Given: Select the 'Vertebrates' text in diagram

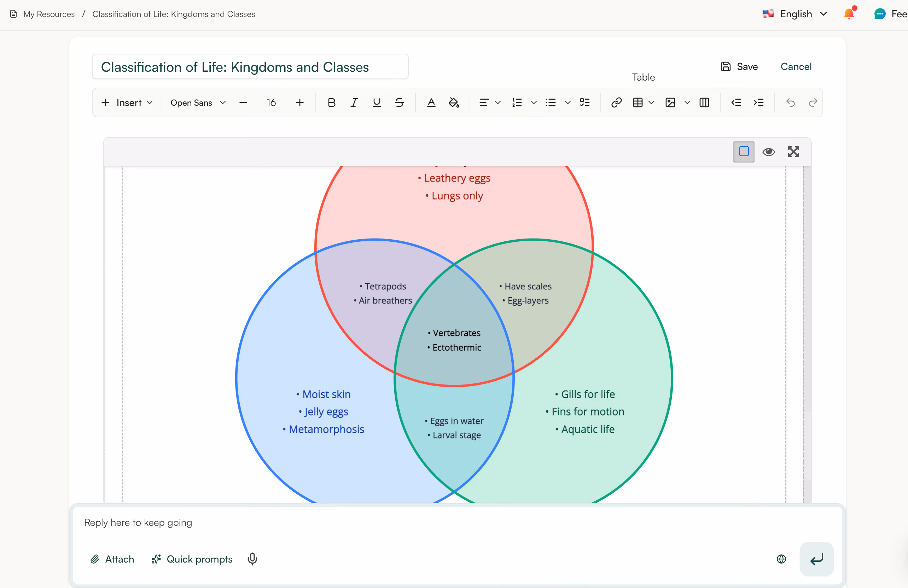Looking at the screenshot, I should point(457,333).
